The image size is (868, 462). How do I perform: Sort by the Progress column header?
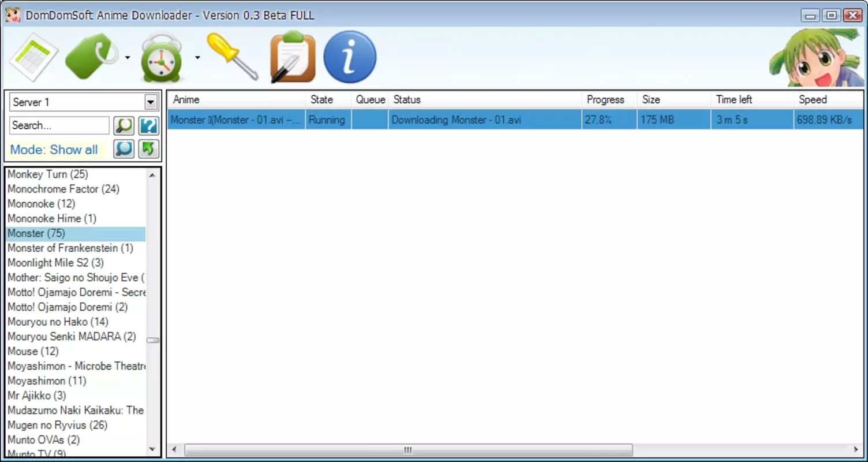[609, 99]
